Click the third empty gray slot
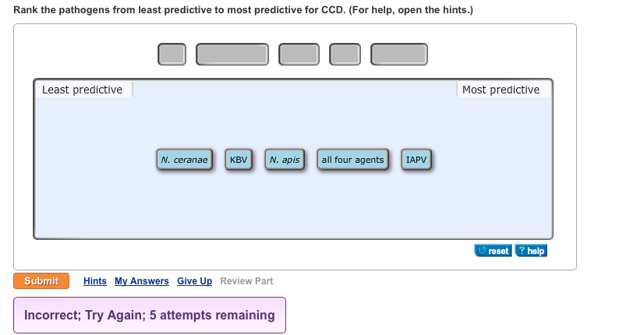 pos(299,55)
